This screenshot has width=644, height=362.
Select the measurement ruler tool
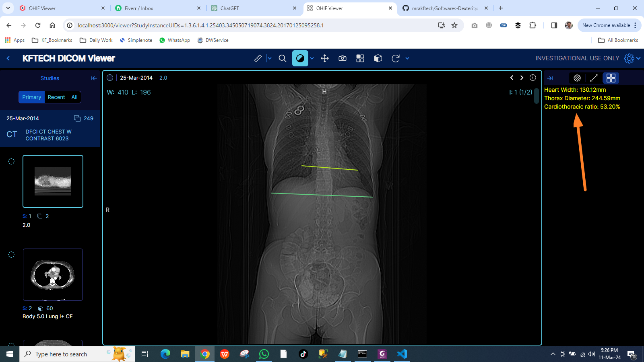[258, 58]
